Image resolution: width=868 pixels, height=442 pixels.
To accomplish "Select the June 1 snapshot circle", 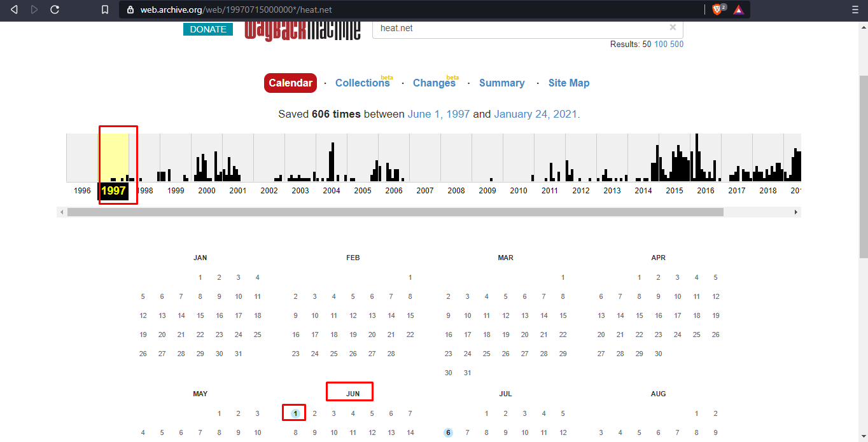I will 294,413.
